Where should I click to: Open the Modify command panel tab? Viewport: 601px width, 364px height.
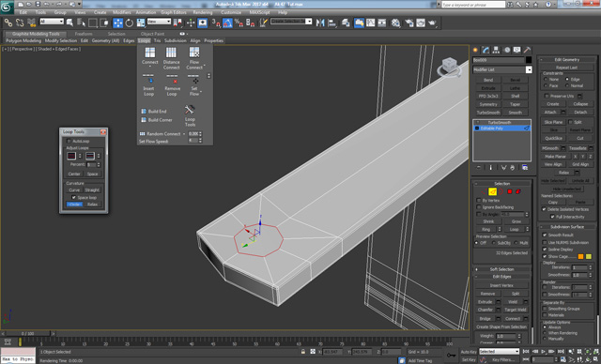click(x=486, y=50)
